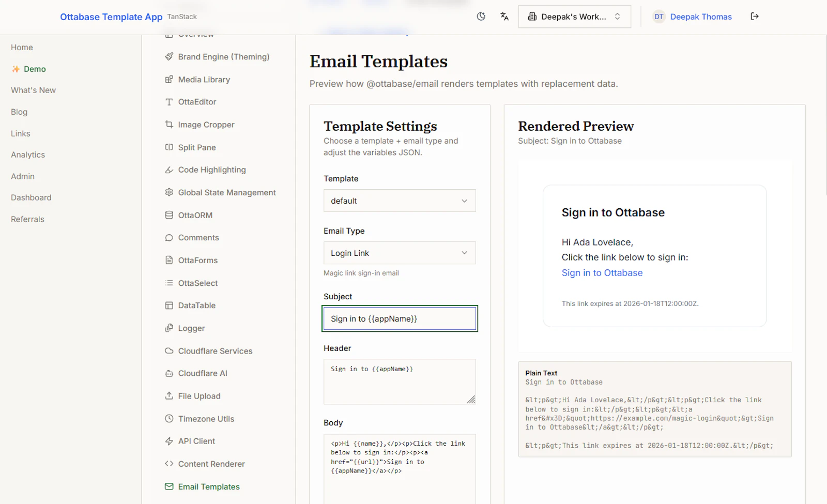This screenshot has width=827, height=504.
Task: Open the Template dropdown showing default
Action: pos(399,201)
